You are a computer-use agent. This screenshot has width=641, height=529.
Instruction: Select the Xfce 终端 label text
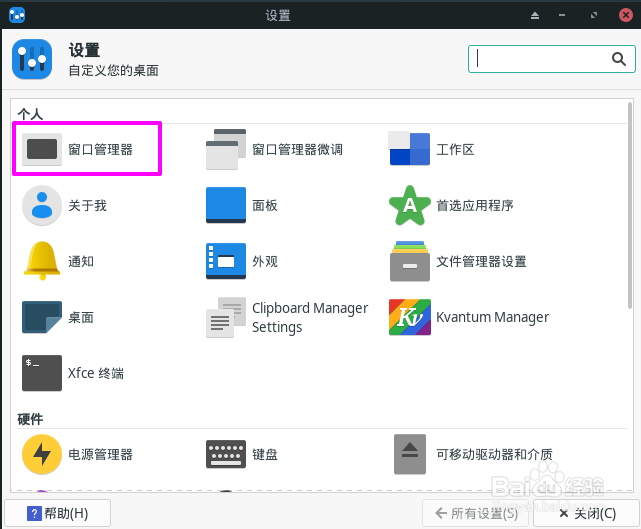[x=96, y=373]
